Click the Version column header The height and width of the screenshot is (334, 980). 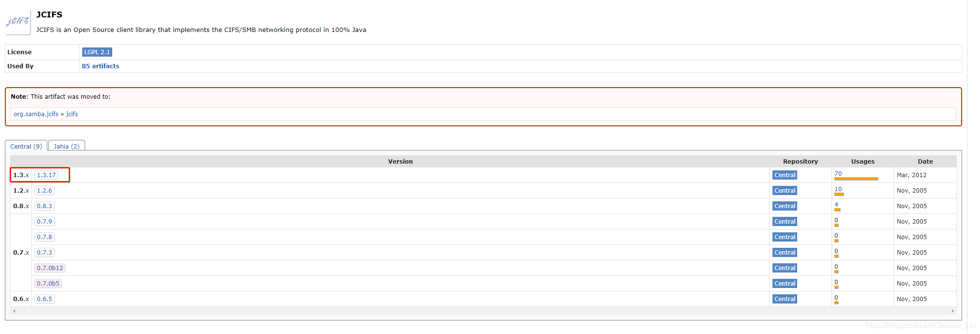click(x=401, y=161)
